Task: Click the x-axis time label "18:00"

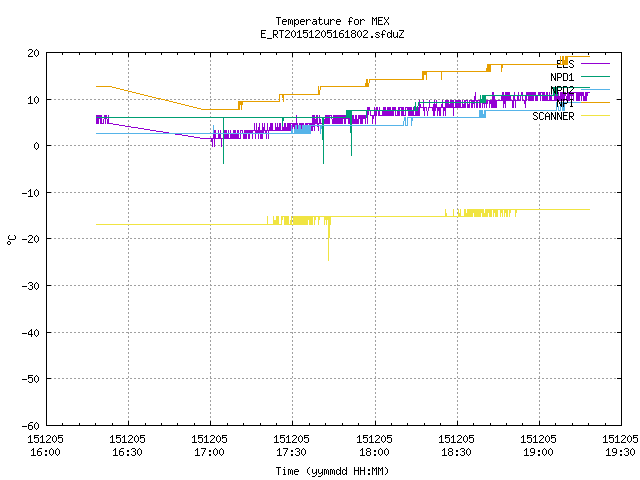Action: click(x=374, y=452)
